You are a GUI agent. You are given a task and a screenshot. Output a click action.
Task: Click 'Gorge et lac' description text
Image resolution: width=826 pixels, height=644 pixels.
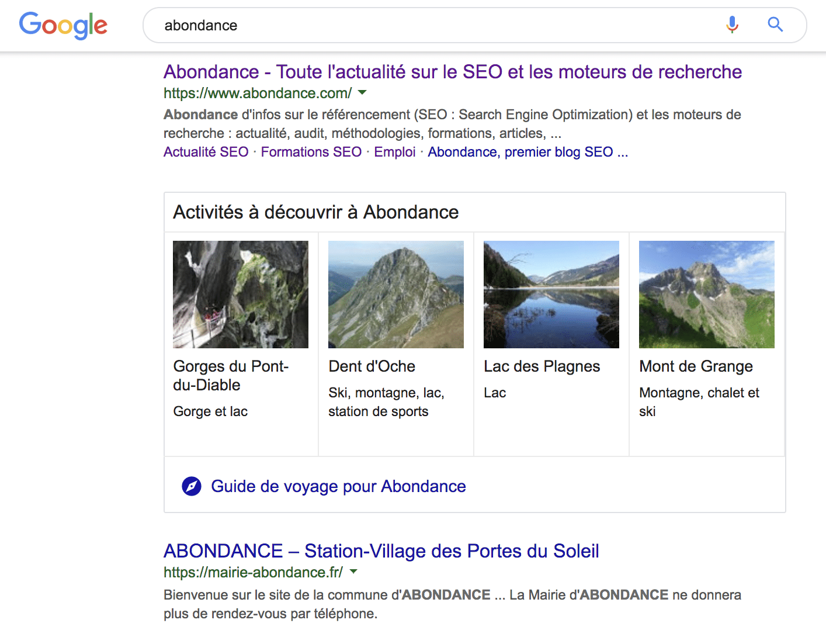coord(210,411)
